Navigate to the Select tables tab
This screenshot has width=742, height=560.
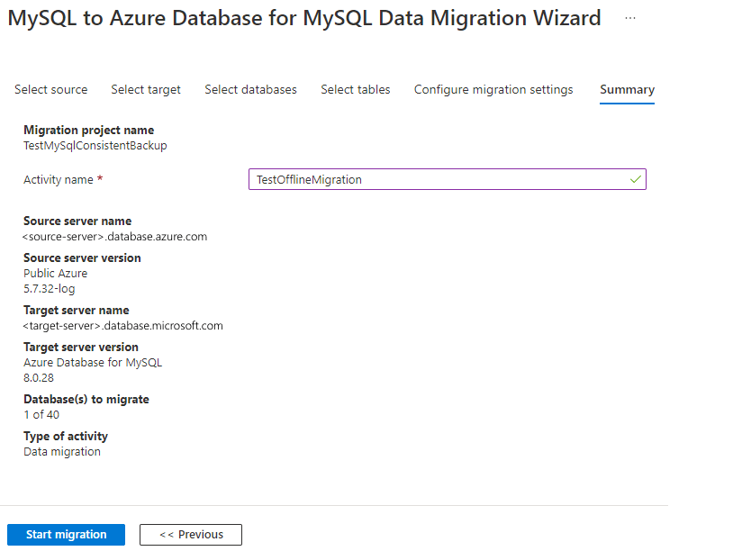(356, 89)
